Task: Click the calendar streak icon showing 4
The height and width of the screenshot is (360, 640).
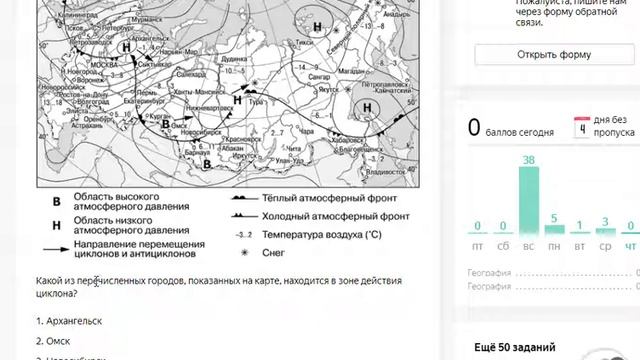Action: point(582,127)
